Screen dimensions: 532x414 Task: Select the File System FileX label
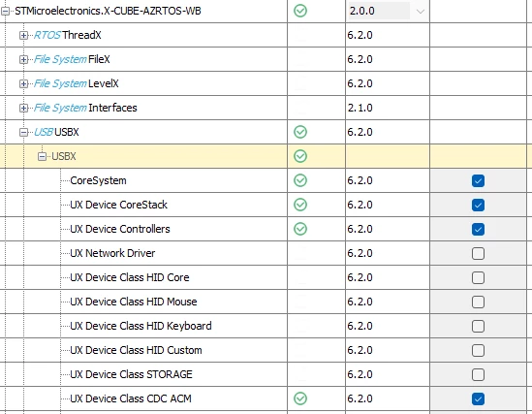coord(72,59)
